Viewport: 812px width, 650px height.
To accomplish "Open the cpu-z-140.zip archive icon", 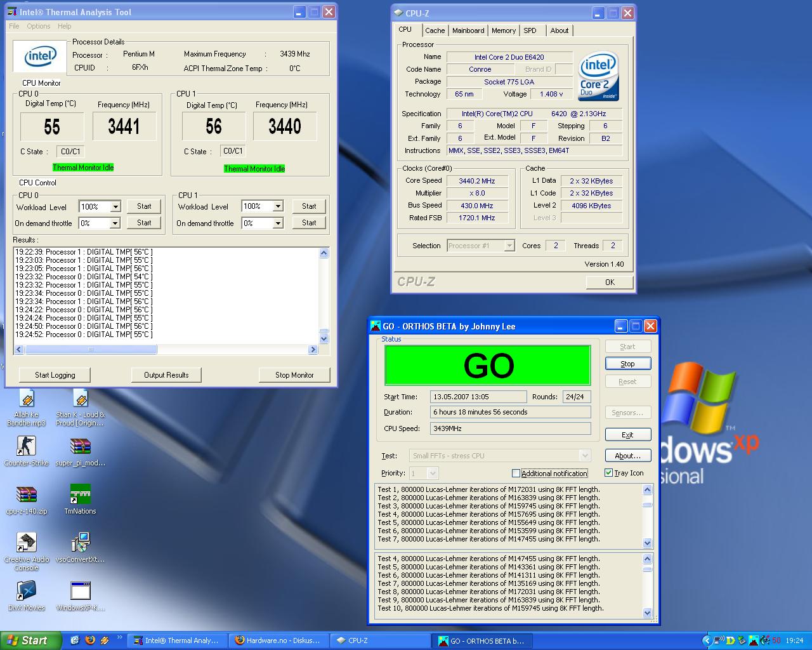I will (26, 500).
